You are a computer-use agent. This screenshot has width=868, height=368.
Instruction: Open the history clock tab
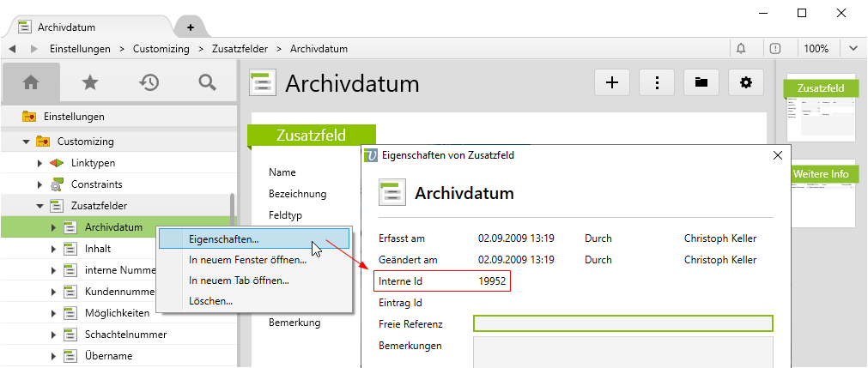coord(149,82)
